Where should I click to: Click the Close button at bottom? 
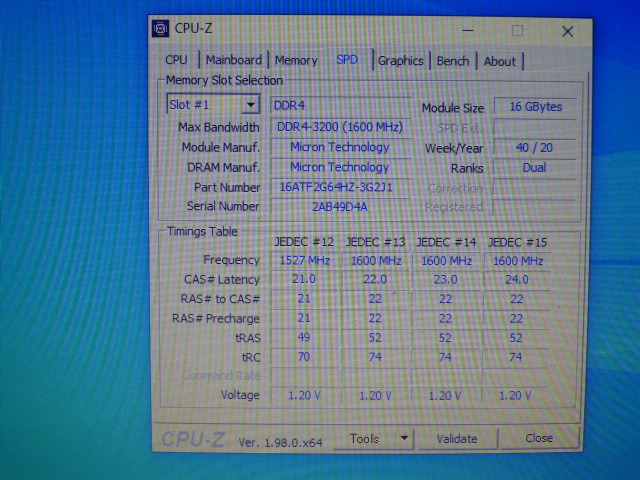click(x=539, y=438)
